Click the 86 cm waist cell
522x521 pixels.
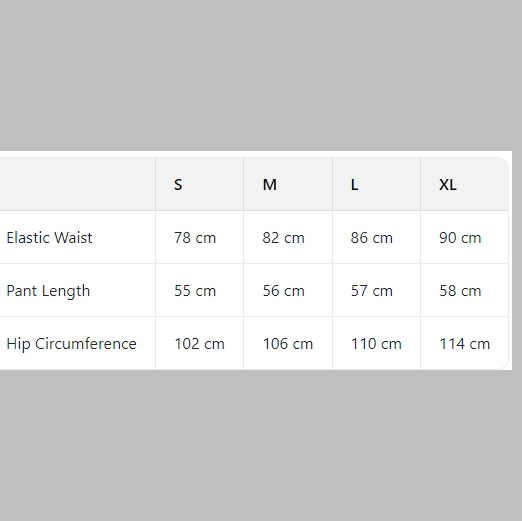coord(376,237)
